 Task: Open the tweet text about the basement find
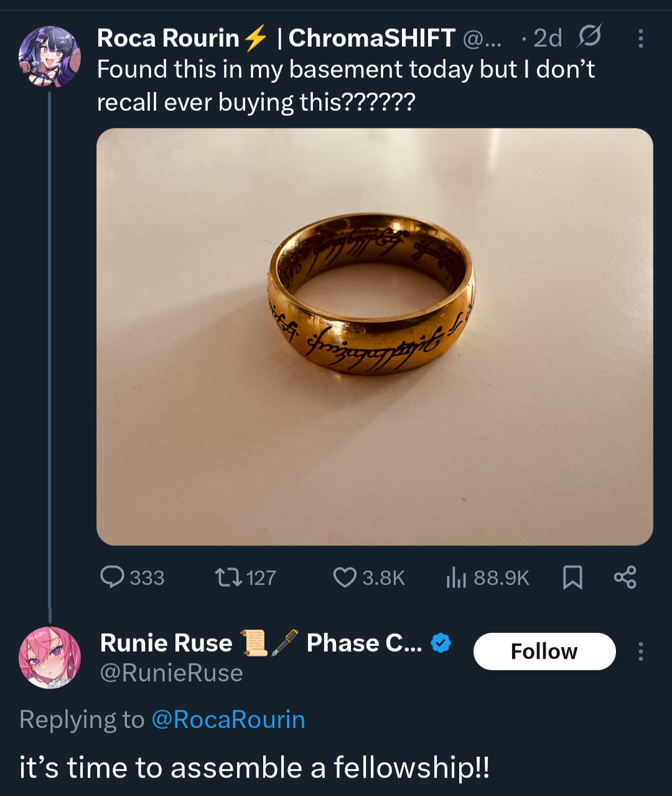tap(345, 86)
